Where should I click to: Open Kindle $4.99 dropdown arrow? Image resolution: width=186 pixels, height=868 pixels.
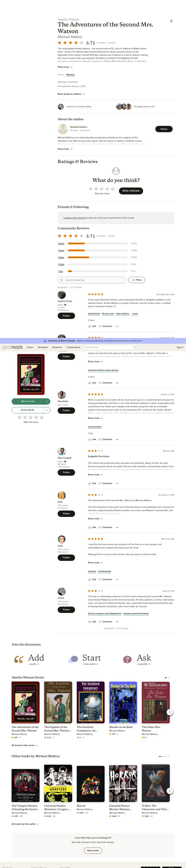47,410
